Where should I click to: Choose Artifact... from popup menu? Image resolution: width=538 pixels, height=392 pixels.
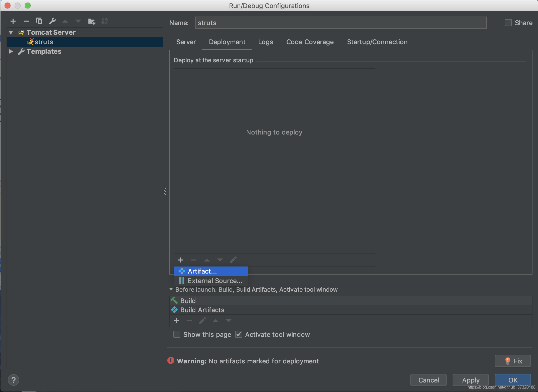coord(211,271)
